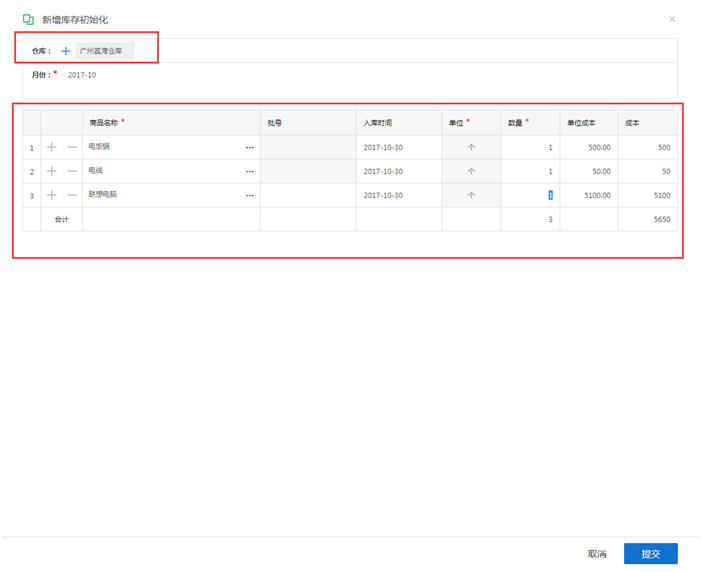
Task: Click the 批号 column header
Action: [x=308, y=123]
